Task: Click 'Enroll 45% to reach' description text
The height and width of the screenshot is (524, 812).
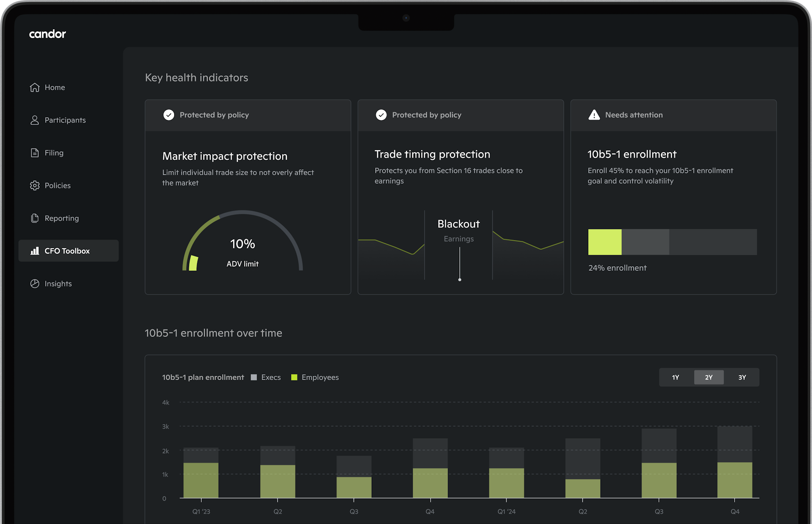Action: 660,176
